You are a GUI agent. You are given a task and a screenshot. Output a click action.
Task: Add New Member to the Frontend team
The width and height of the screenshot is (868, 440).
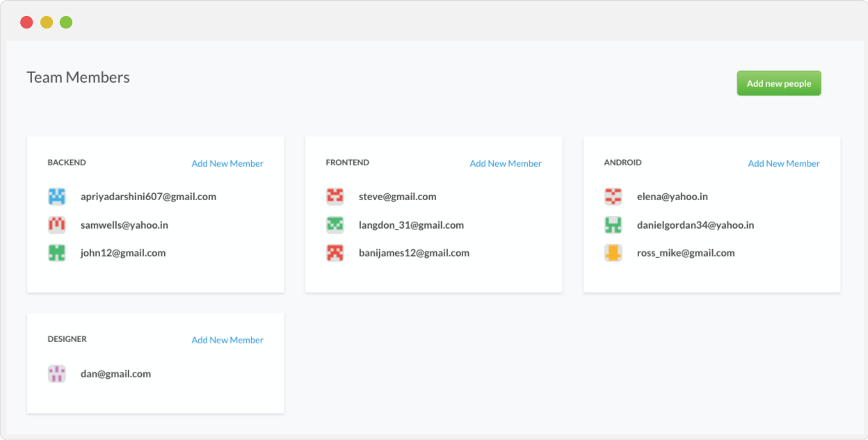(x=506, y=163)
